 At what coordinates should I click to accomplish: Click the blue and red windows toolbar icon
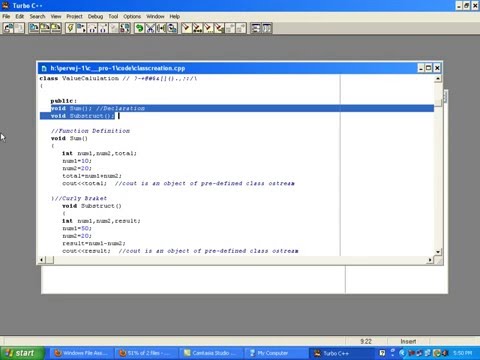(125, 28)
